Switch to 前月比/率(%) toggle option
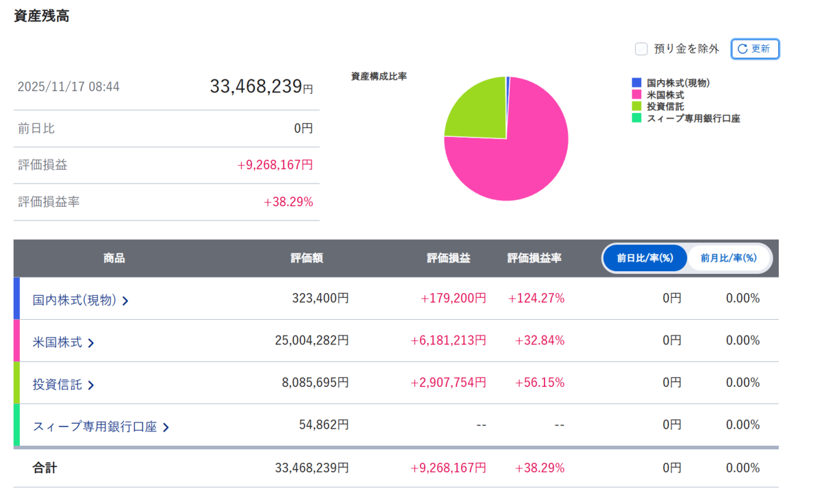The image size is (822, 504). tap(729, 258)
